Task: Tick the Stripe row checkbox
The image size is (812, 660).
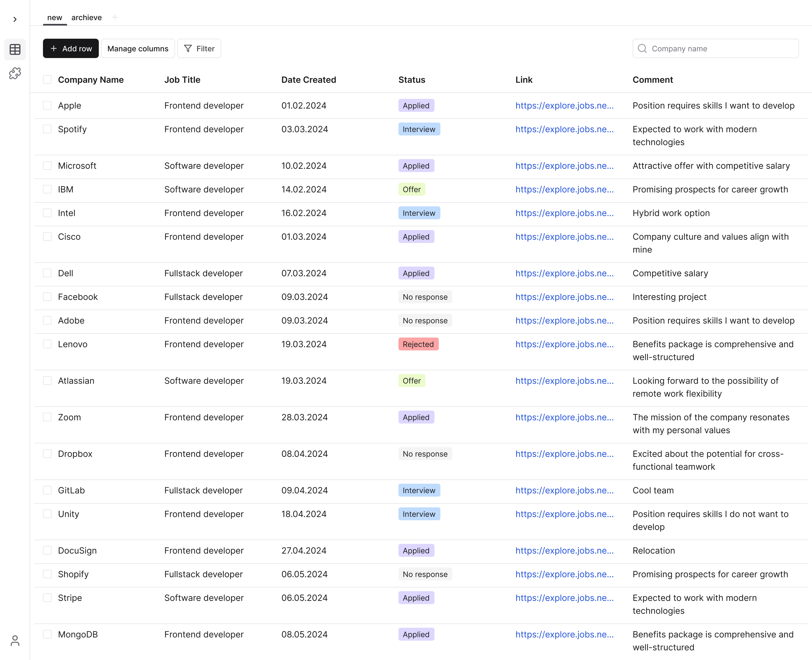Action: (47, 598)
